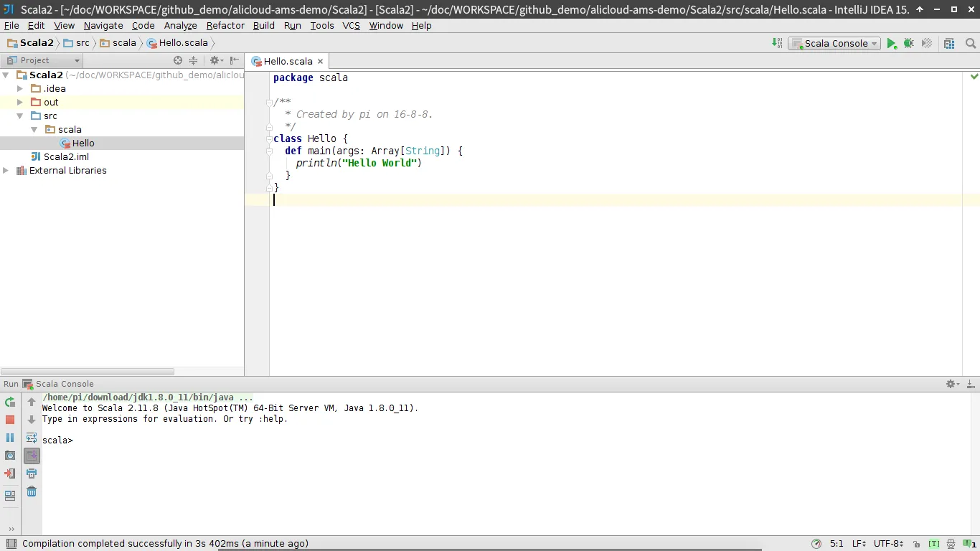Change the UTF-8 file encoding
980x551 pixels.
pos(889,544)
